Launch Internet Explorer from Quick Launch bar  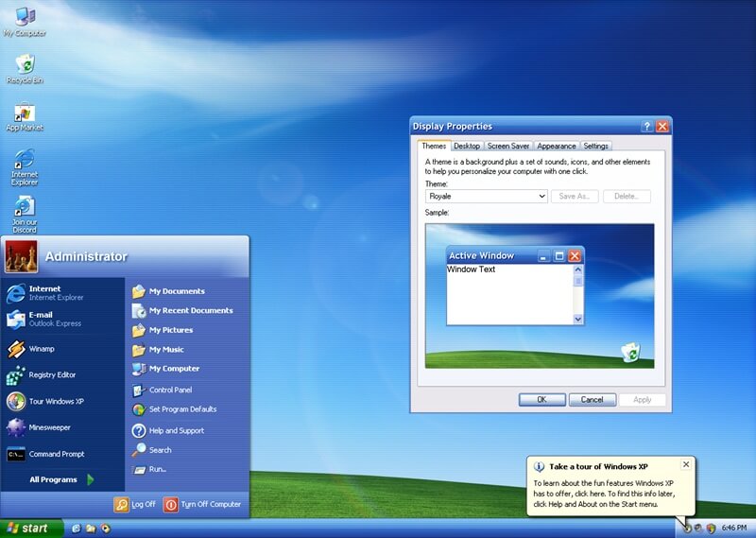77,529
